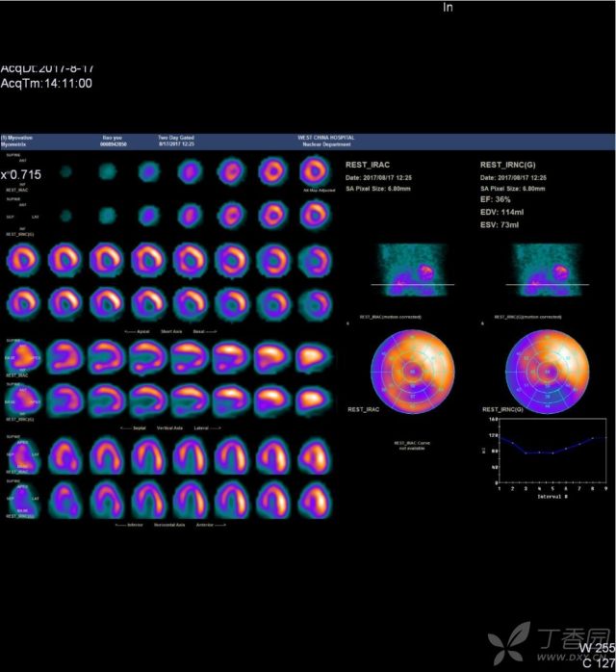The image size is (616, 672).
Task: Click the Myometrix label in header bar
Action: (x=13, y=144)
